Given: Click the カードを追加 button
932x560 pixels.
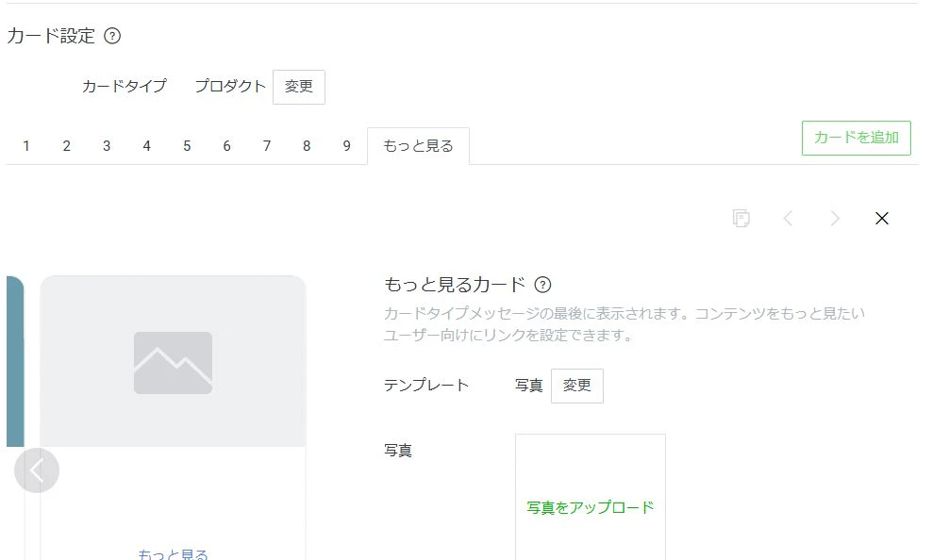Looking at the screenshot, I should (x=857, y=139).
